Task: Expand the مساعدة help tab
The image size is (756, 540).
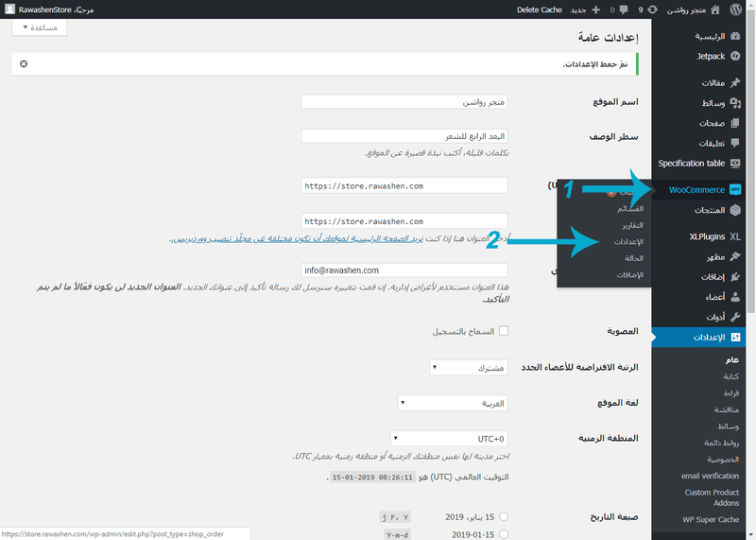Action: (40, 27)
